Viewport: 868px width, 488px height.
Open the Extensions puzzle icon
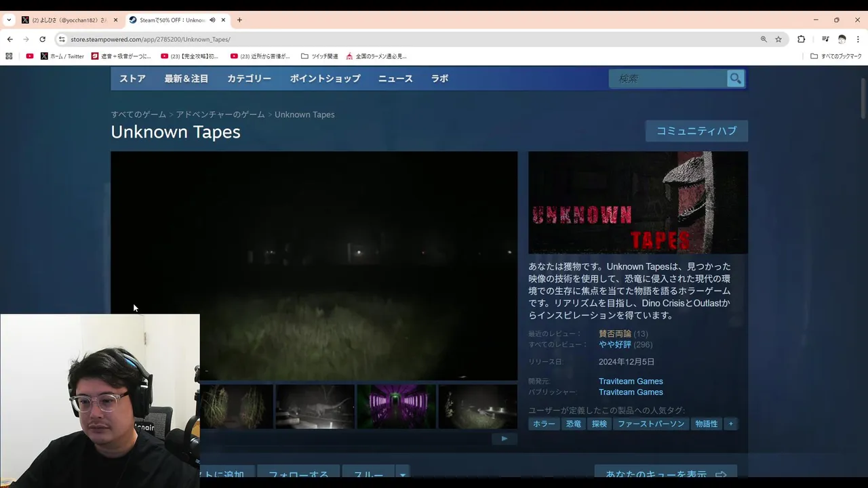[x=801, y=39]
